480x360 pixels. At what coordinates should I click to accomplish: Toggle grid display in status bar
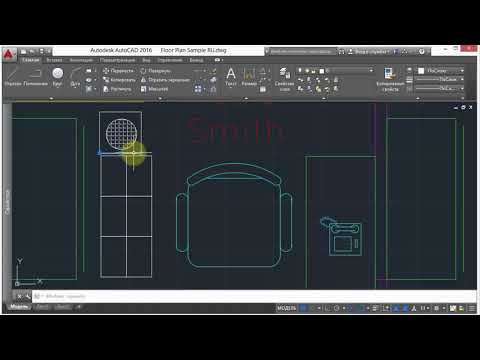point(303,308)
